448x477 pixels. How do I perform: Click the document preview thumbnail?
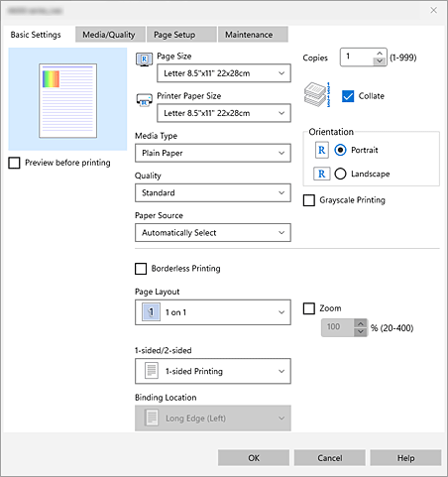click(67, 100)
